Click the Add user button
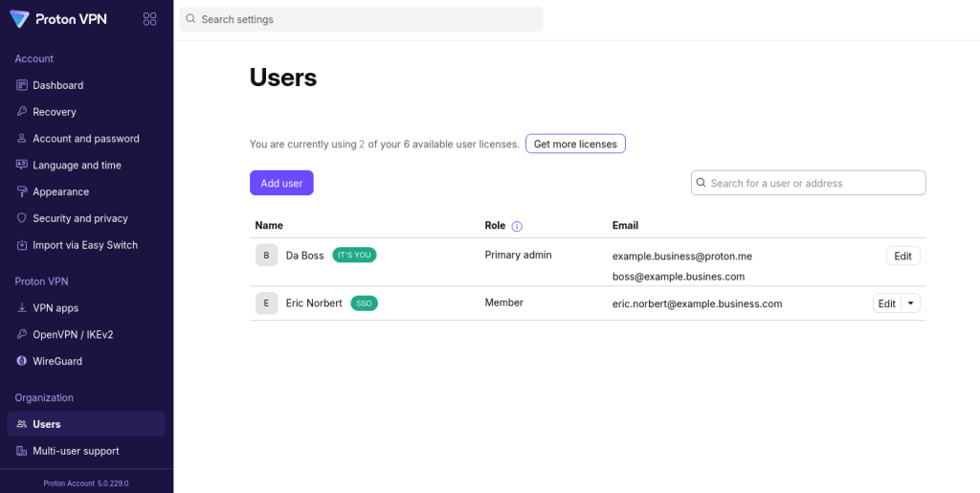Screen dimensions: 980x493 pos(281,183)
